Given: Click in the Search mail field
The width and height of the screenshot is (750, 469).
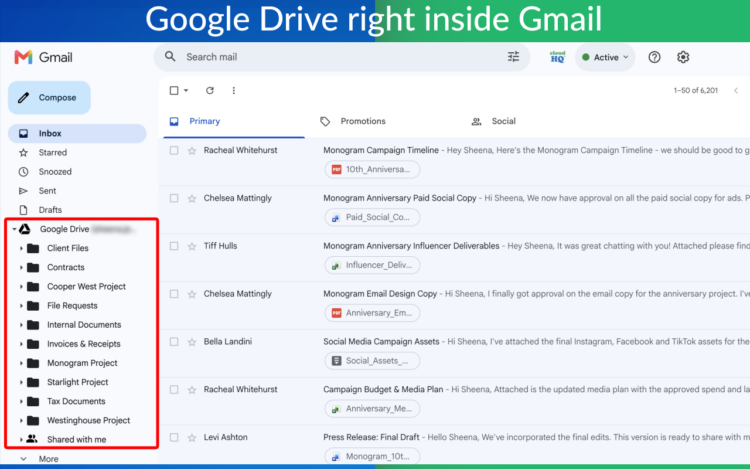Looking at the screenshot, I should pyautogui.click(x=342, y=57).
